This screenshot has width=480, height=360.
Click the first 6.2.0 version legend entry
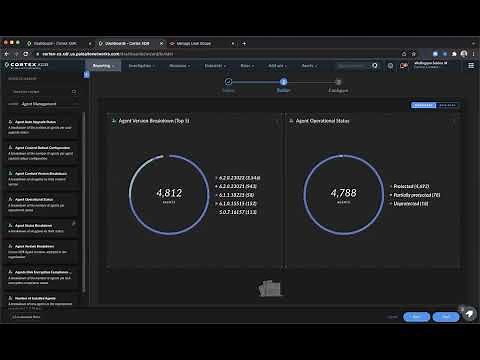(x=238, y=178)
